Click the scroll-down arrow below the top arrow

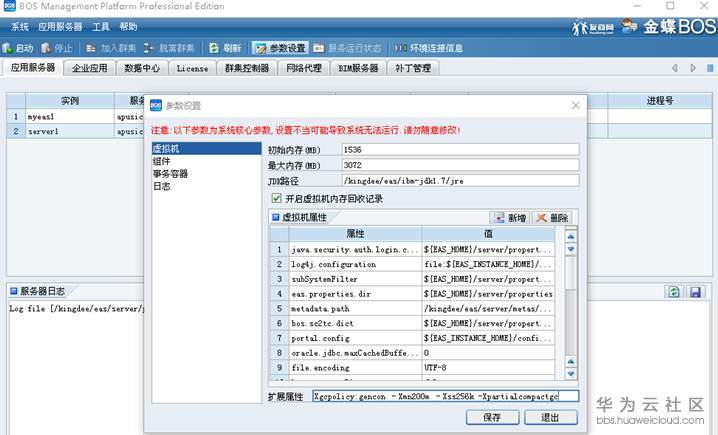point(571,249)
